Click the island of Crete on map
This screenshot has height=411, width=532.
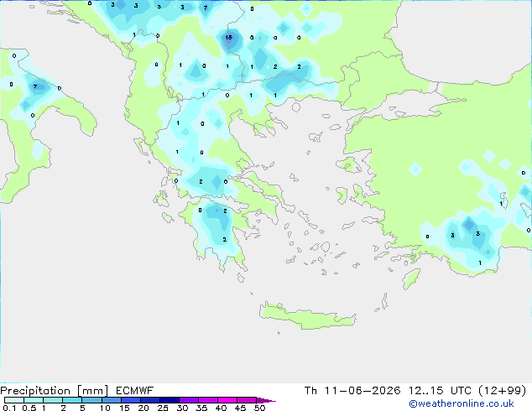point(307,315)
